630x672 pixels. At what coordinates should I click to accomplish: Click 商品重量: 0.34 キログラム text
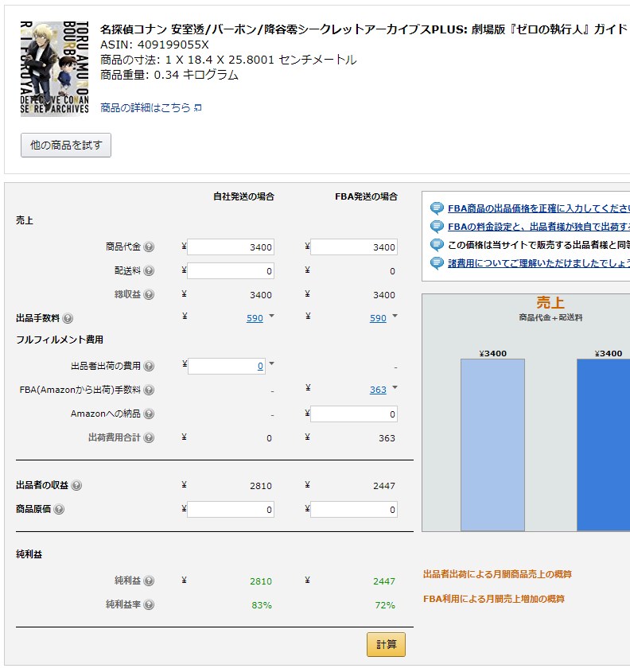coord(169,75)
